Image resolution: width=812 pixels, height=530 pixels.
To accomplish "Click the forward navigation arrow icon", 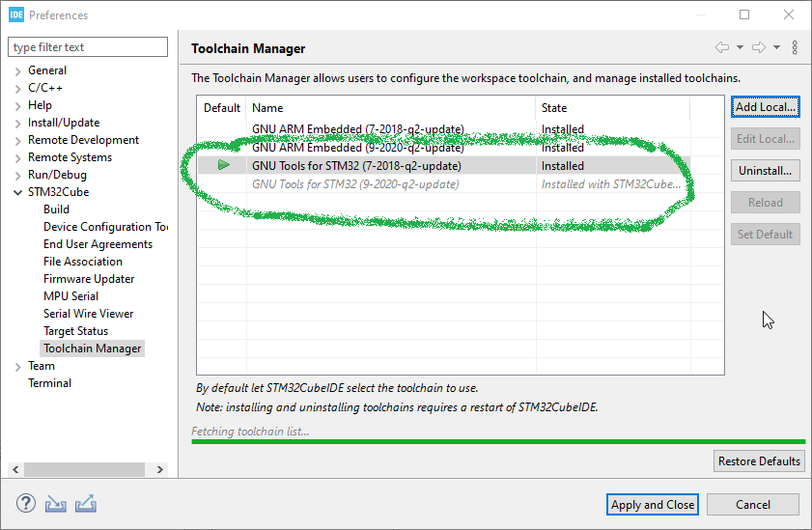I will coord(759,47).
